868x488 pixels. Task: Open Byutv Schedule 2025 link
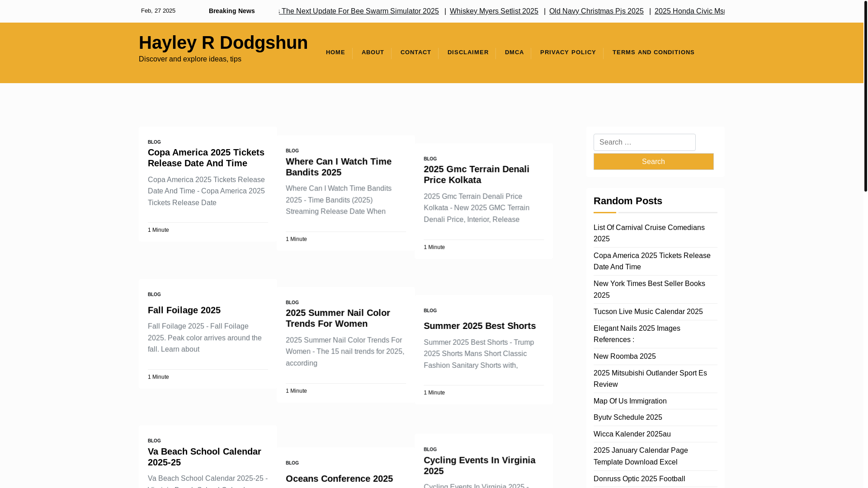627,418
